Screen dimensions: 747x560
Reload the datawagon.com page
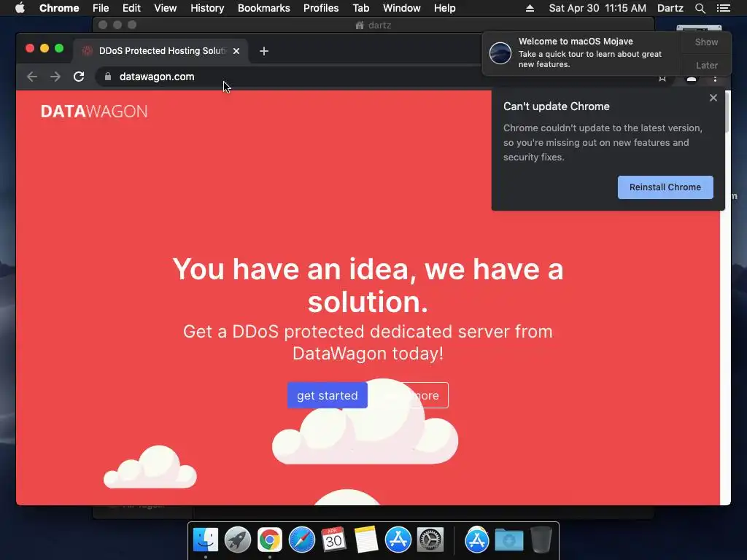click(79, 77)
